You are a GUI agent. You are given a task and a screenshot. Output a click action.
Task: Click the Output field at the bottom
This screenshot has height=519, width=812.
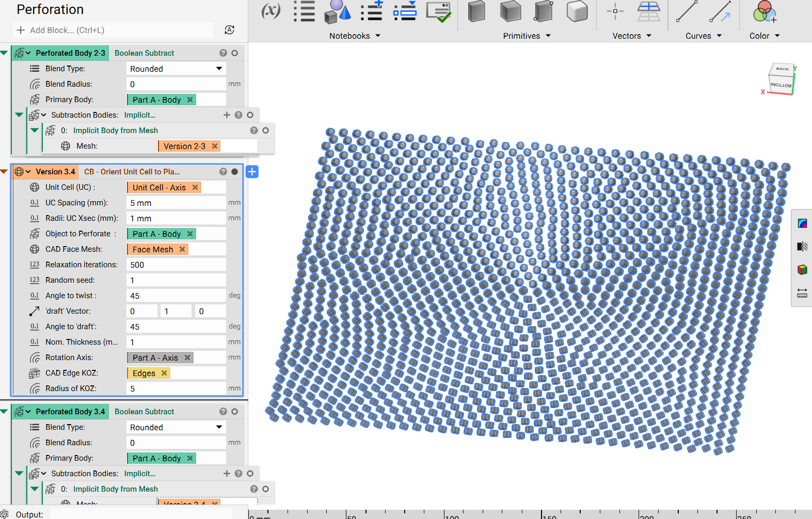140,514
